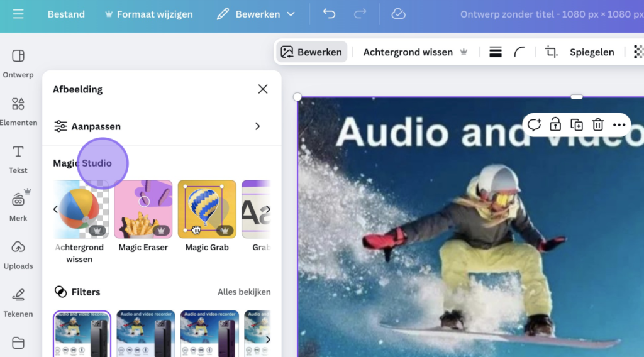
Task: Open the Bewerken mode dropdown
Action: 256,14
